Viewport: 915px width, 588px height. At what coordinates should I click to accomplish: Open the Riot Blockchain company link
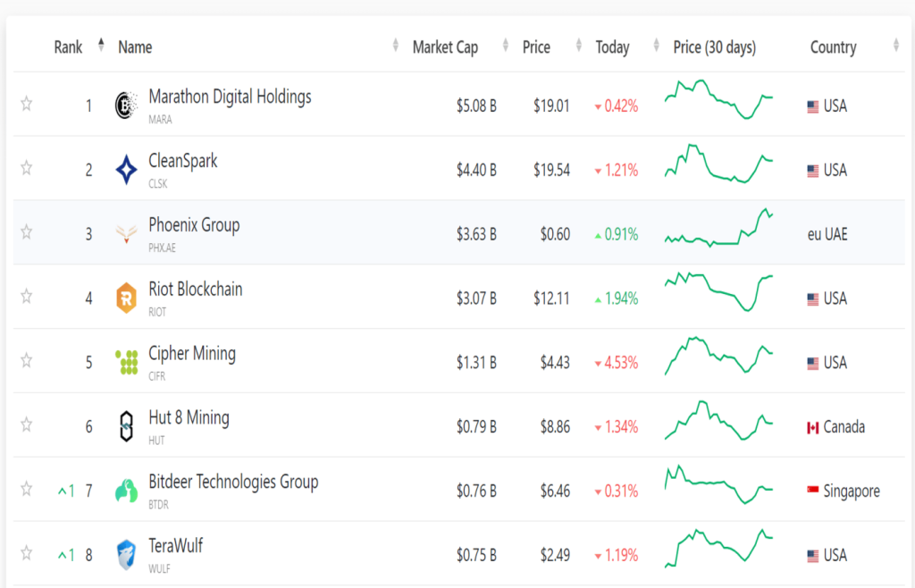tap(195, 290)
